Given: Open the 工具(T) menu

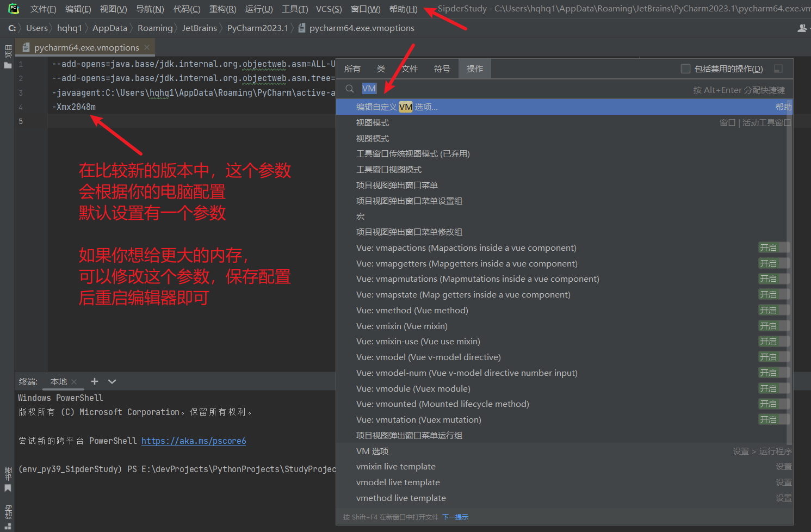Looking at the screenshot, I should click(295, 9).
